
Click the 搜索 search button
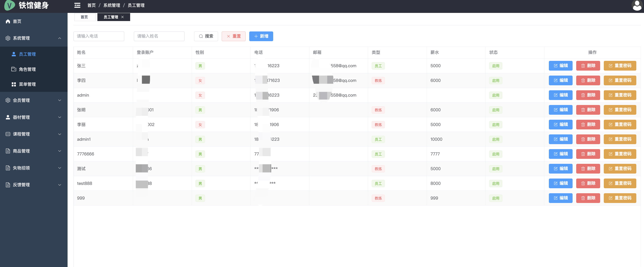[x=206, y=36]
